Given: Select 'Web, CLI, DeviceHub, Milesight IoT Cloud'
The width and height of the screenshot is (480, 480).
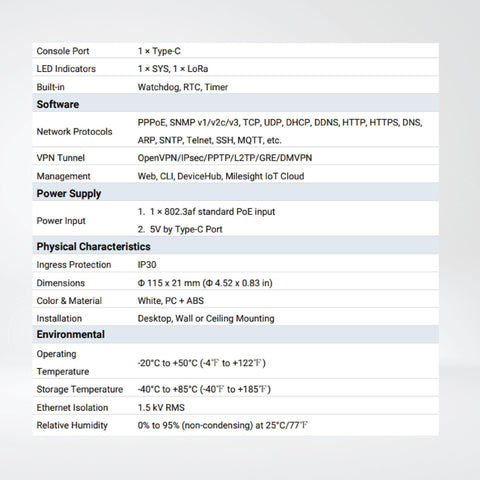Looking at the screenshot, I should point(221,176).
